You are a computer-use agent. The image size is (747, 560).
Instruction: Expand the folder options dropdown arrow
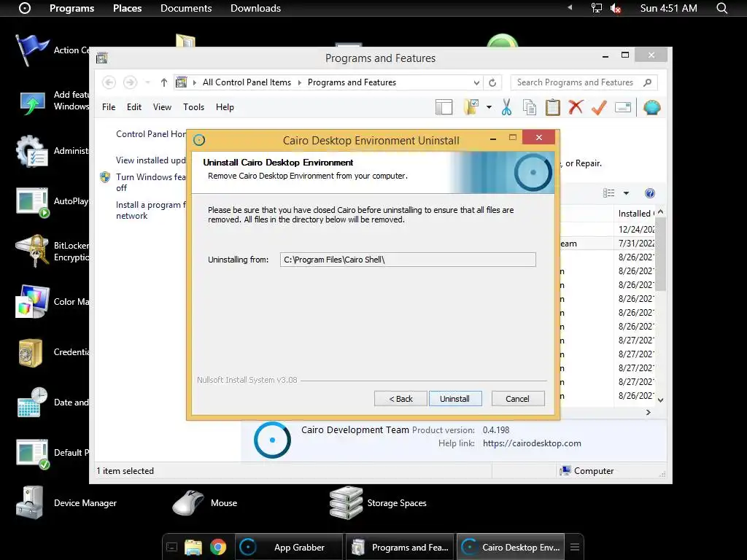pos(489,107)
